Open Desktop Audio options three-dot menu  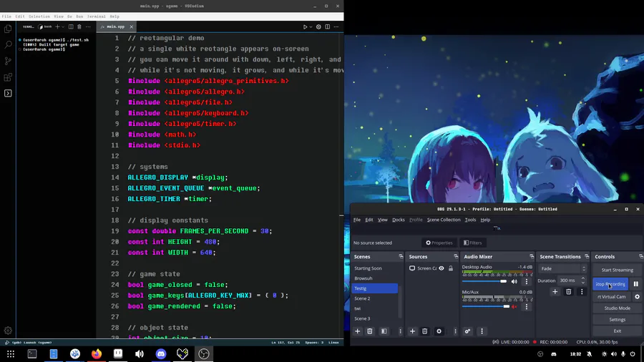(x=527, y=282)
